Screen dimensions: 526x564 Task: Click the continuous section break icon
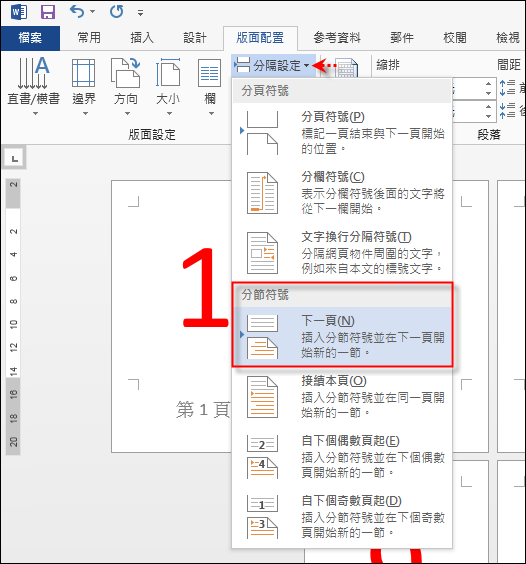click(262, 397)
